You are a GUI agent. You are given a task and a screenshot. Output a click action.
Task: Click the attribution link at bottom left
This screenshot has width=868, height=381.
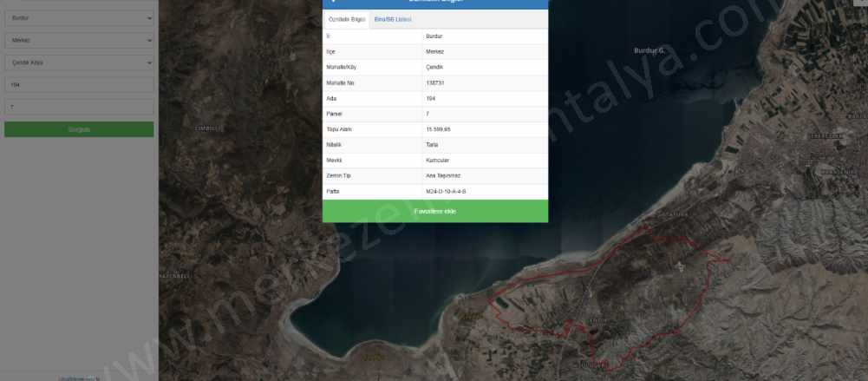pos(80,378)
